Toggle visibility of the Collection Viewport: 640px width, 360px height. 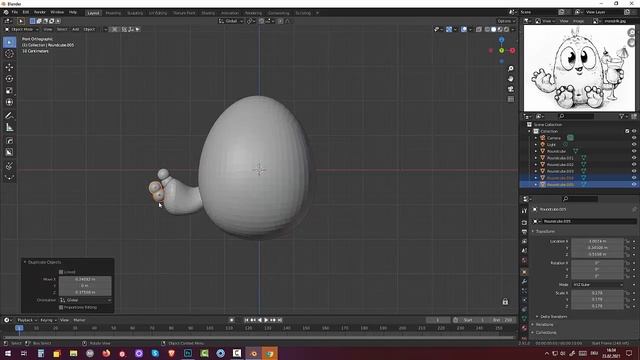[x=634, y=131]
